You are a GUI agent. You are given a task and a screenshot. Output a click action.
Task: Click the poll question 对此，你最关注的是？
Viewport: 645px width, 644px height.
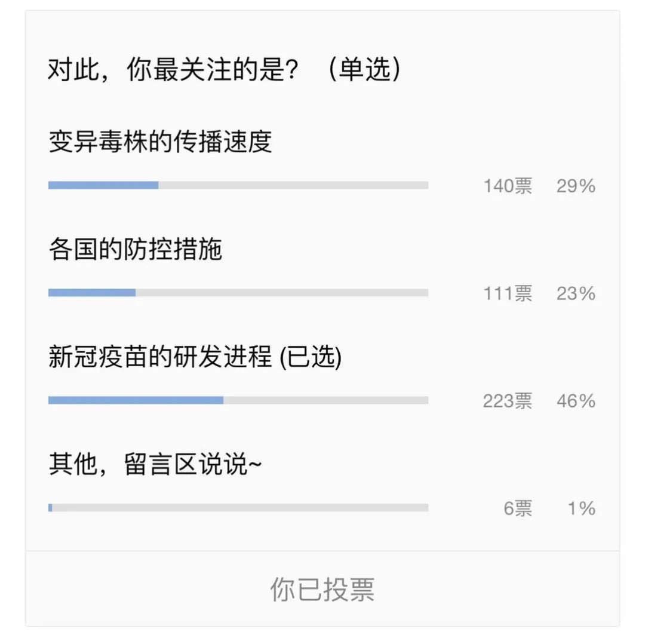173,70
